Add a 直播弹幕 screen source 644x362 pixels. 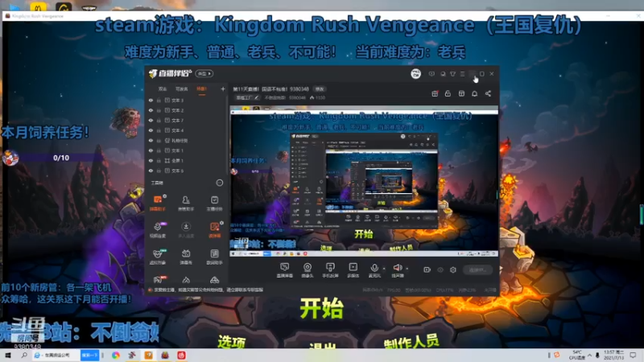click(x=285, y=270)
